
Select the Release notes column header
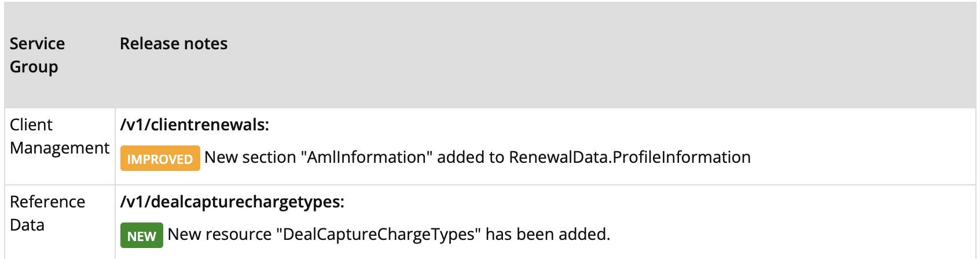174,43
